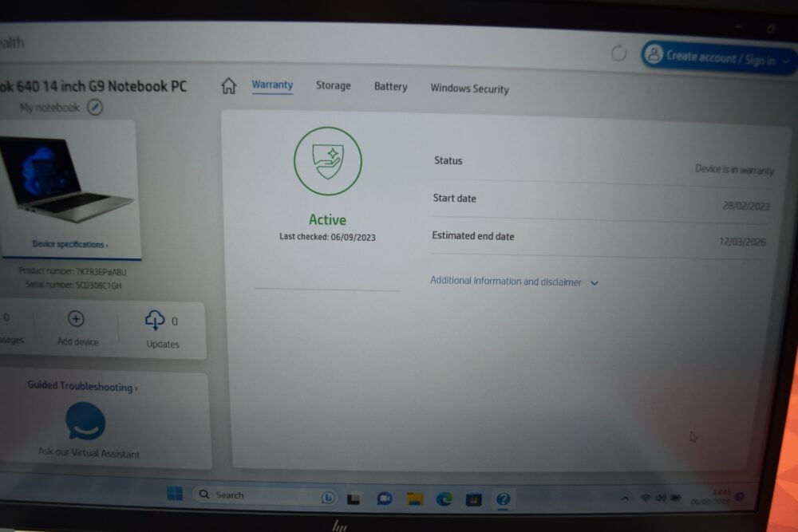
Task: Click the Start date label
Action: 455,199
